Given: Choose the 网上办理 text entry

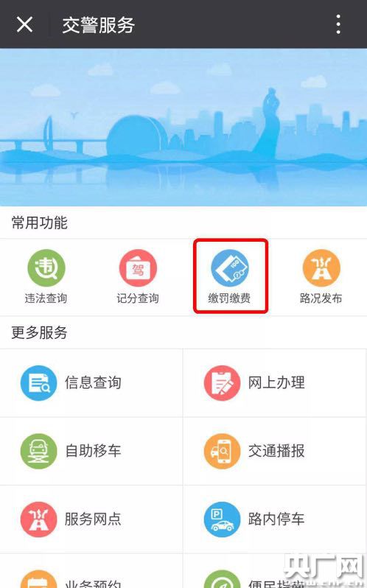Looking at the screenshot, I should click(276, 383).
